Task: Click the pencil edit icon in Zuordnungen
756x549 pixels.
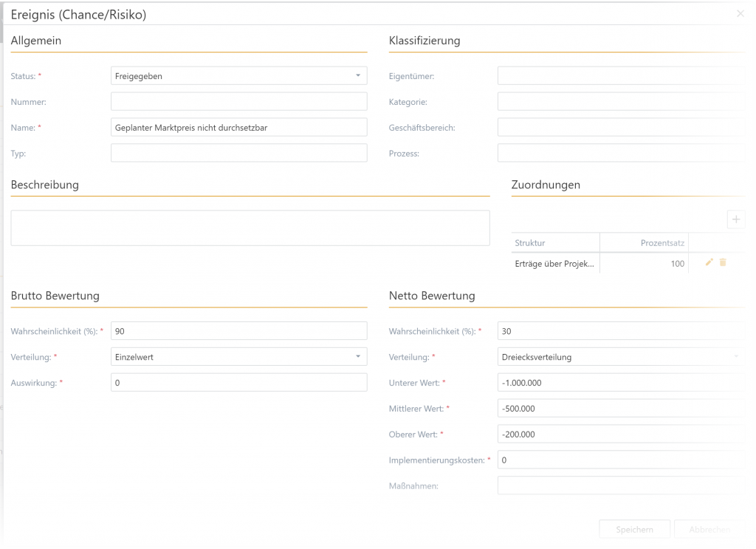Action: [x=709, y=262]
